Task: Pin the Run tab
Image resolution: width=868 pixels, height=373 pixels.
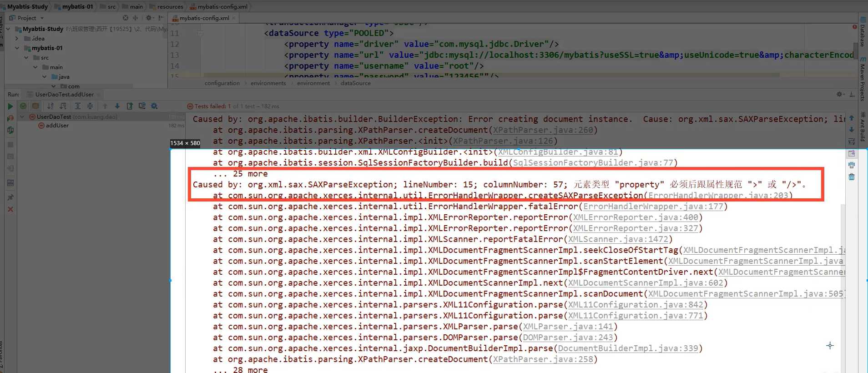Action: tap(10, 197)
